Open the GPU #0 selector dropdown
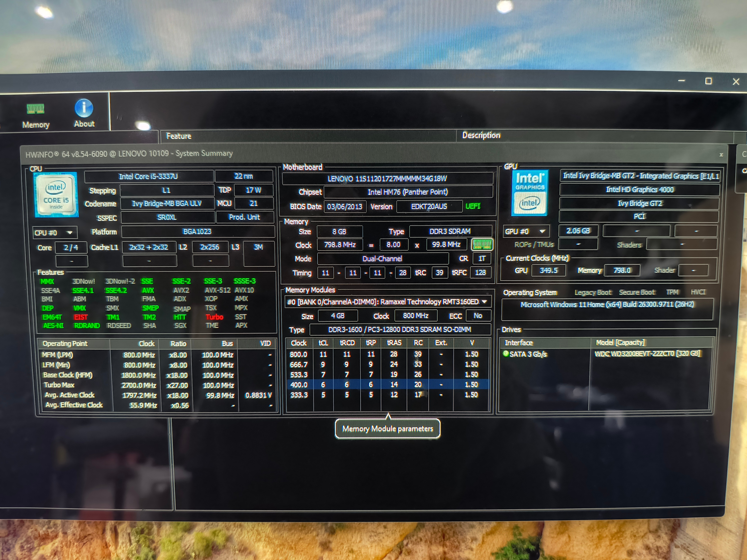 coord(526,232)
